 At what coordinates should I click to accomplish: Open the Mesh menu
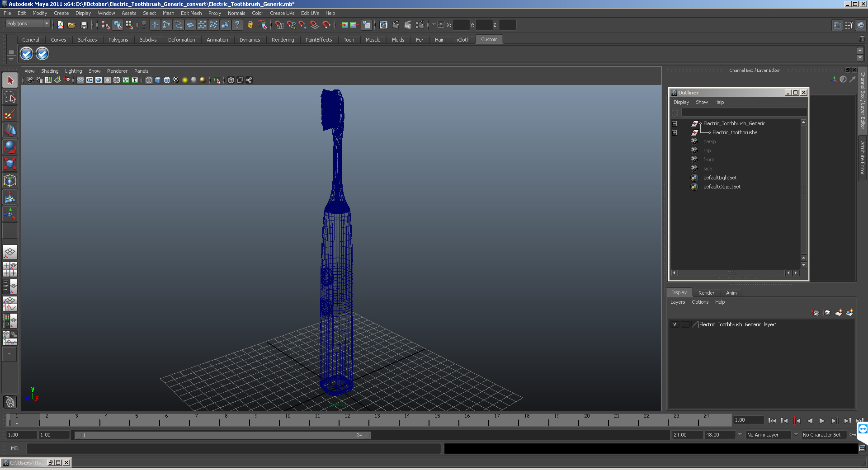tap(168, 13)
